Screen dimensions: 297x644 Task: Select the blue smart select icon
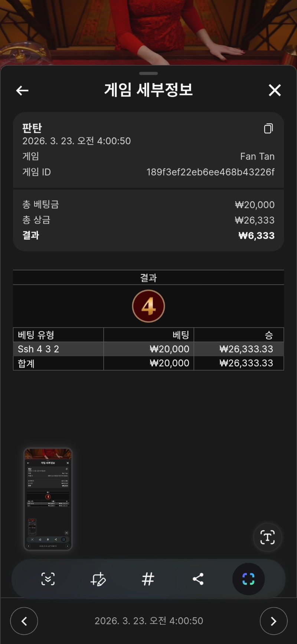248,579
